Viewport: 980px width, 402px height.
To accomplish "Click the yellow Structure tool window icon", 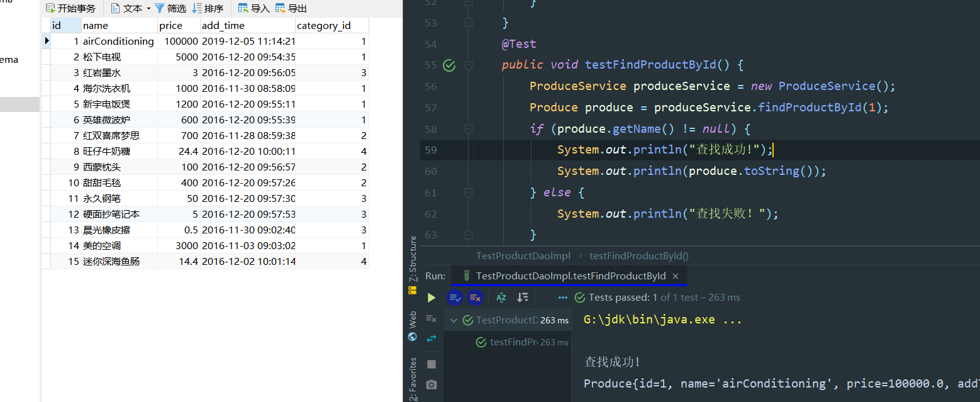I will click(413, 290).
